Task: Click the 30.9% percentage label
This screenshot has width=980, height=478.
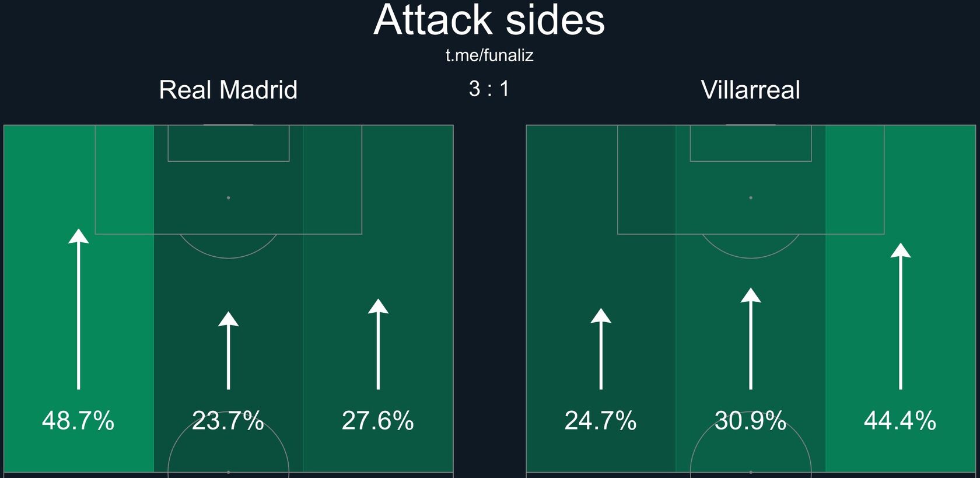Action: click(x=751, y=421)
